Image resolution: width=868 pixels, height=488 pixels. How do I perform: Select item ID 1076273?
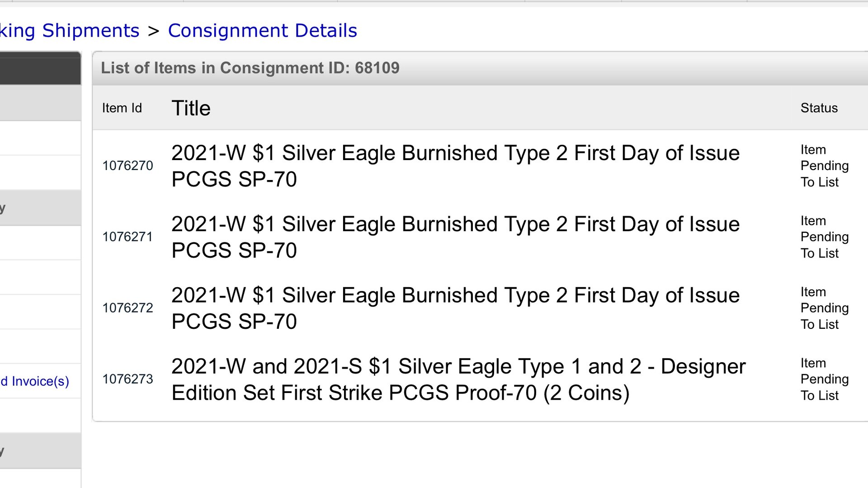(x=127, y=379)
